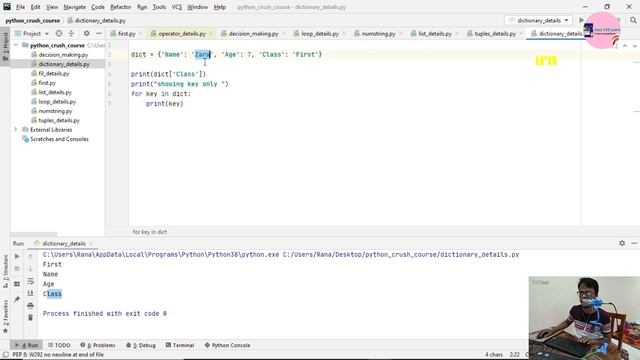
Task: Open the Tools menu
Action: (159, 7)
